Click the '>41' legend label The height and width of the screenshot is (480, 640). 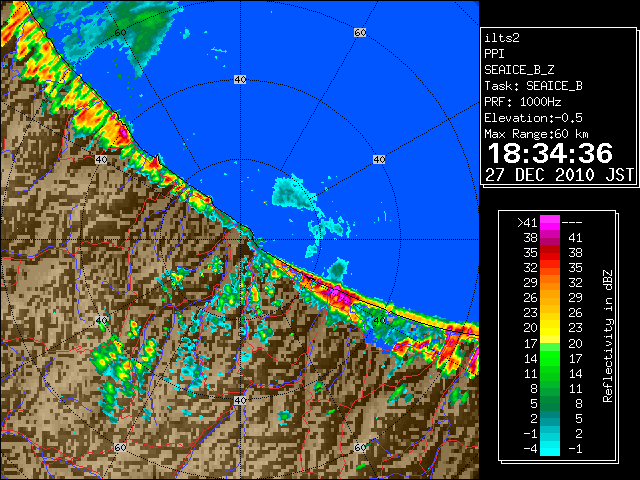pos(527,223)
